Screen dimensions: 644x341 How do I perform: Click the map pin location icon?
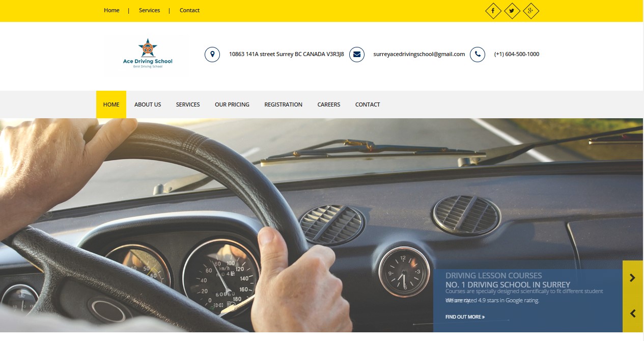(x=212, y=55)
